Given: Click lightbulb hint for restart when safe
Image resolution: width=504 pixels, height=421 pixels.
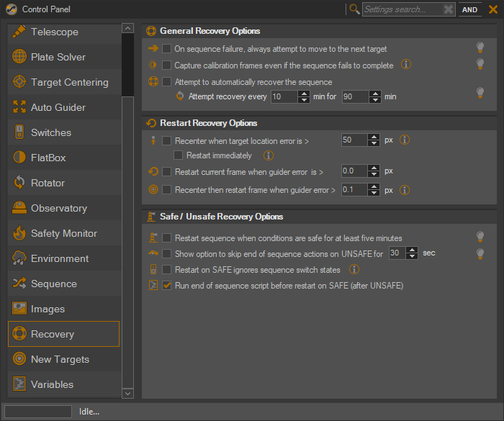Looking at the screenshot, I should tap(480, 237).
